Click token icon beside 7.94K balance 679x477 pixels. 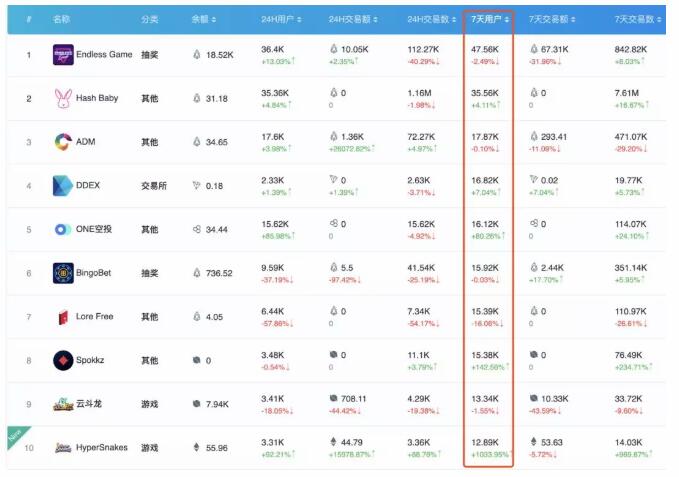pyautogui.click(x=197, y=403)
